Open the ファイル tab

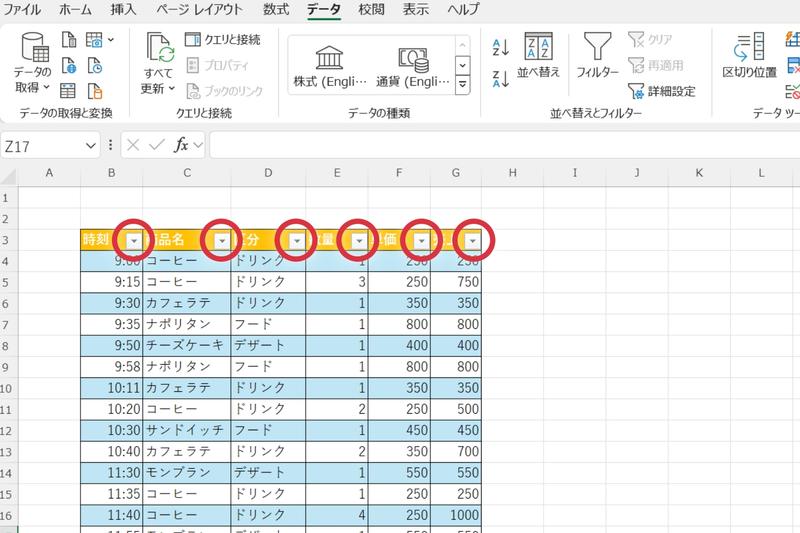pyautogui.click(x=22, y=9)
